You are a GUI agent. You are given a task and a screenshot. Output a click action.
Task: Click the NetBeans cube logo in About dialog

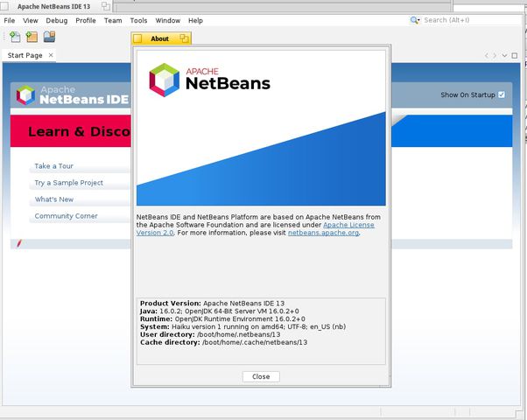pos(165,80)
